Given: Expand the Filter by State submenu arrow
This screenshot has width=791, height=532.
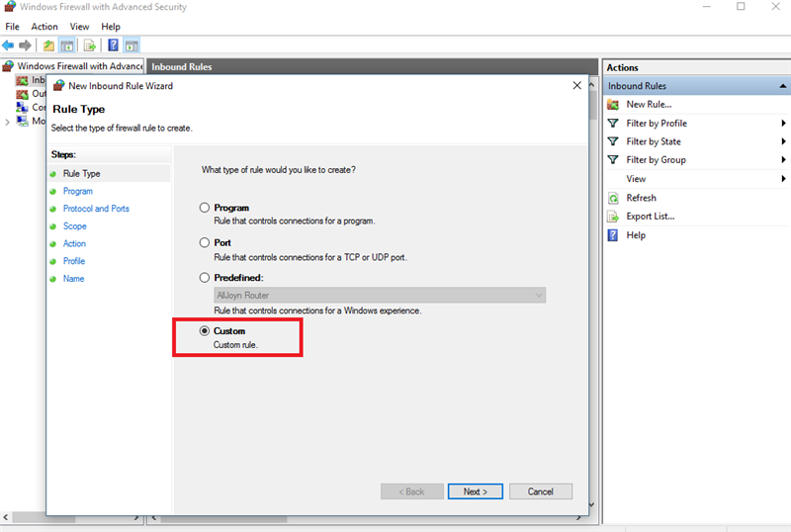Looking at the screenshot, I should click(783, 141).
